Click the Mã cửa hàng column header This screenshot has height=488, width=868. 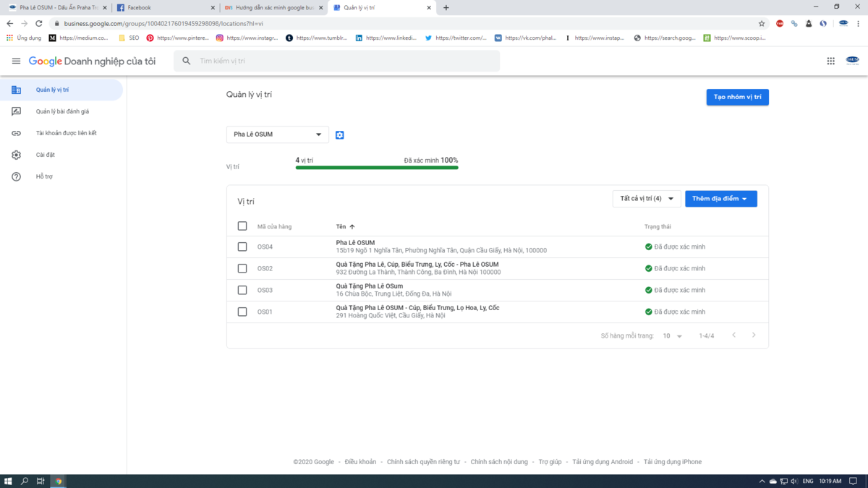point(275,227)
